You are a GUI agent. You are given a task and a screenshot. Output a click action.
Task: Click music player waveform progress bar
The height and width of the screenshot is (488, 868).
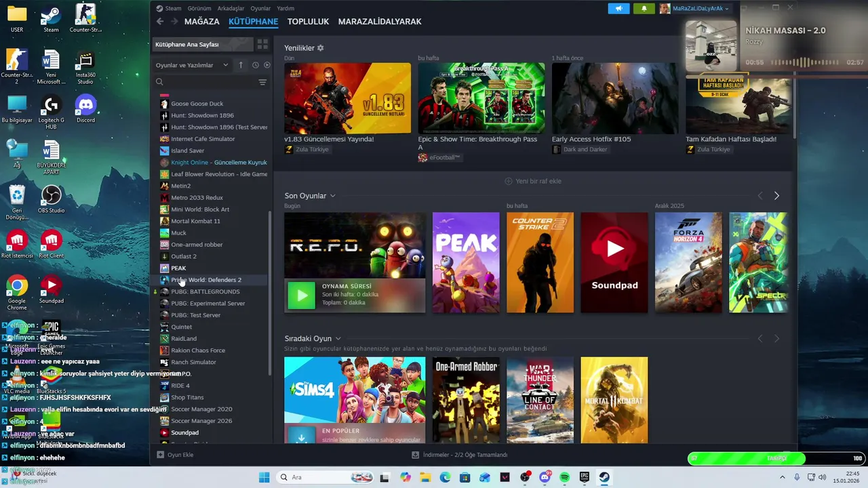coord(804,62)
